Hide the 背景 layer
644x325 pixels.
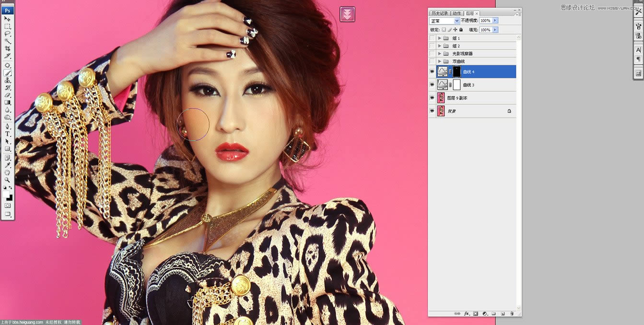(433, 111)
